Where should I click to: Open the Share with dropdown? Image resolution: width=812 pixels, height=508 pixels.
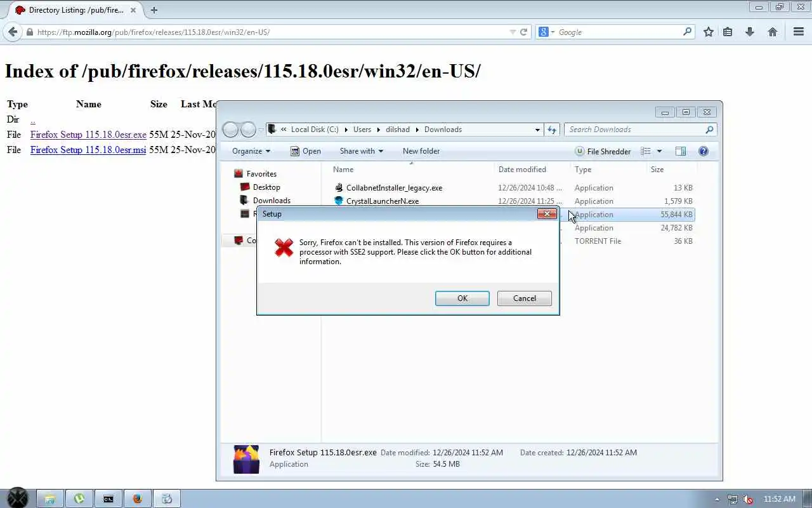point(361,151)
